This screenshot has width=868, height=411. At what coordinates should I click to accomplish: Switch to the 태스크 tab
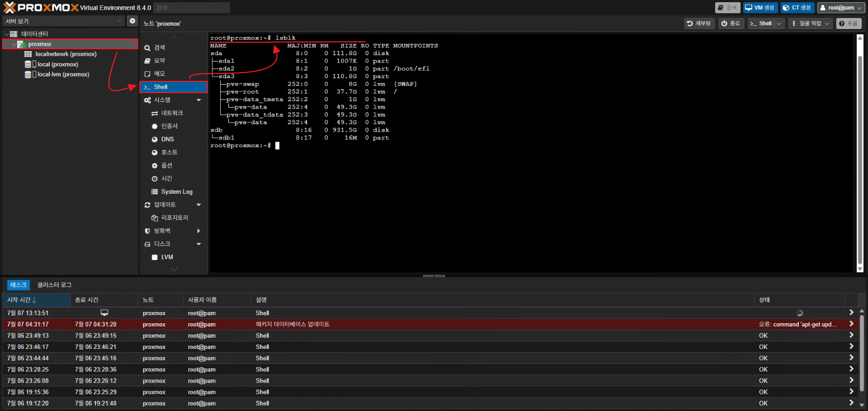coord(18,285)
